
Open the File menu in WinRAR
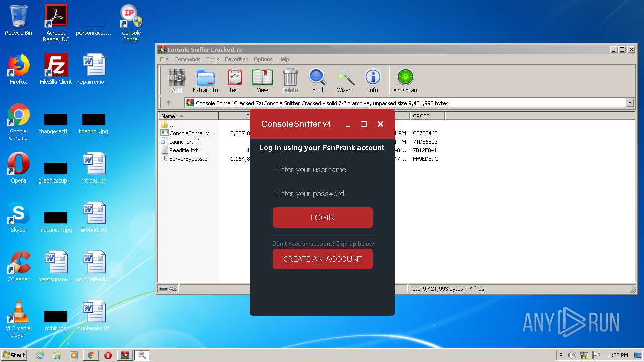click(x=164, y=59)
